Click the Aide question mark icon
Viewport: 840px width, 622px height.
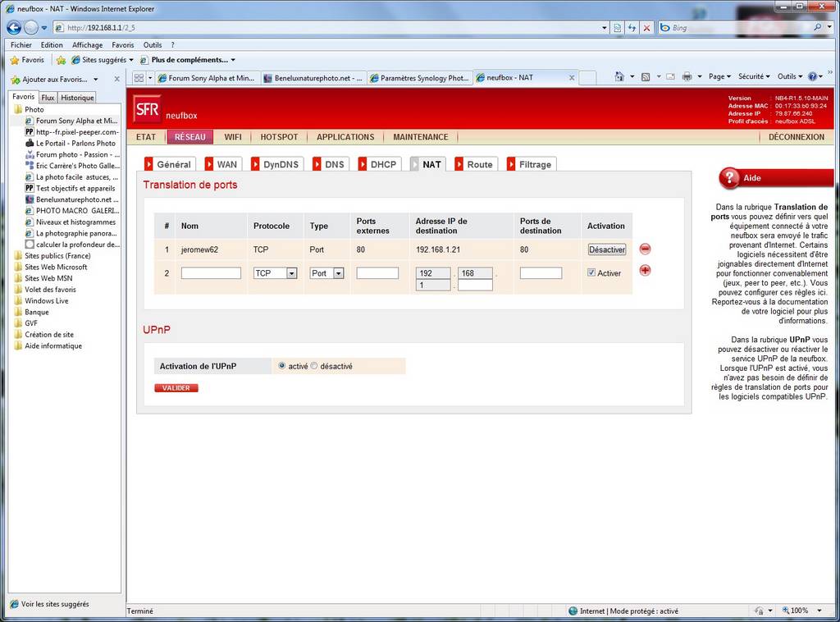[x=729, y=178]
